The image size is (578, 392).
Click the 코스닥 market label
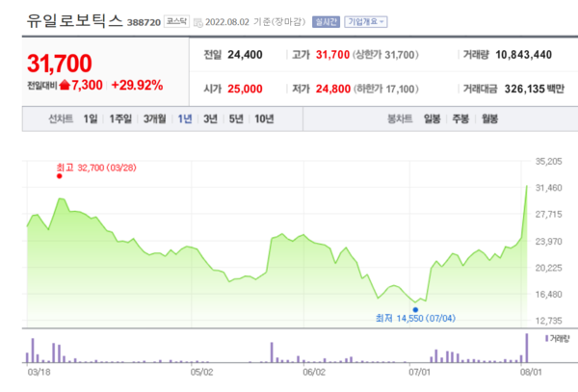point(176,21)
